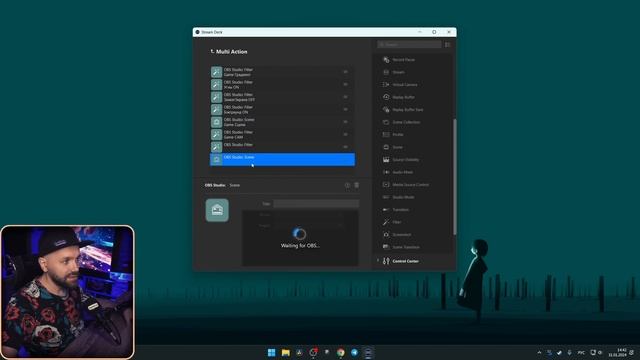Open the taskbar clock and date
Image resolution: width=640 pixels, height=360 pixels.
coord(618,352)
